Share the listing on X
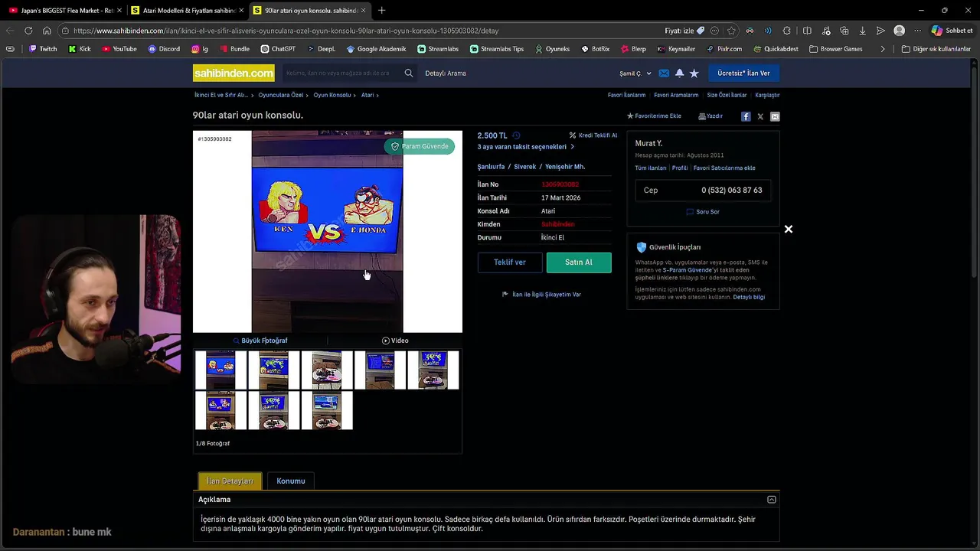 coord(760,116)
